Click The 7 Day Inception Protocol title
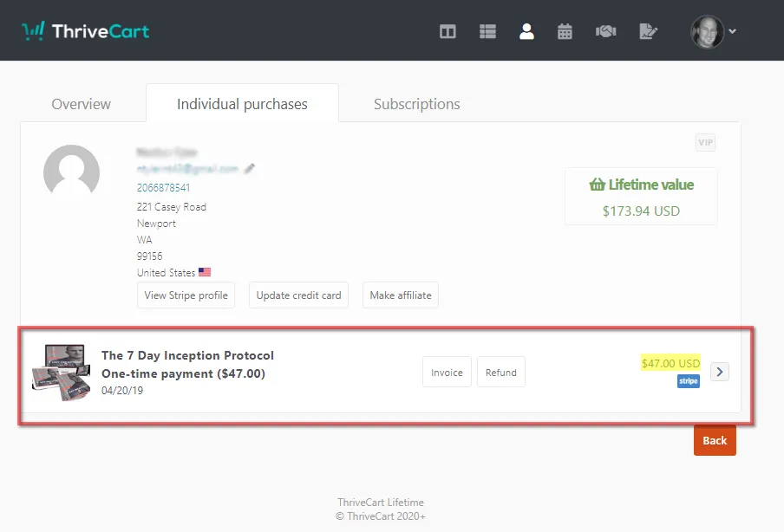Image resolution: width=784 pixels, height=532 pixels. click(x=187, y=355)
